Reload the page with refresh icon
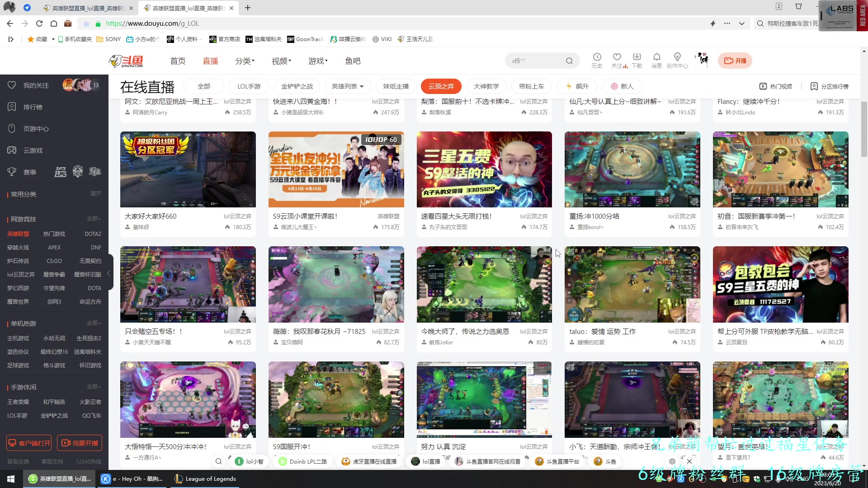The width and height of the screenshot is (868, 488). click(x=39, y=23)
